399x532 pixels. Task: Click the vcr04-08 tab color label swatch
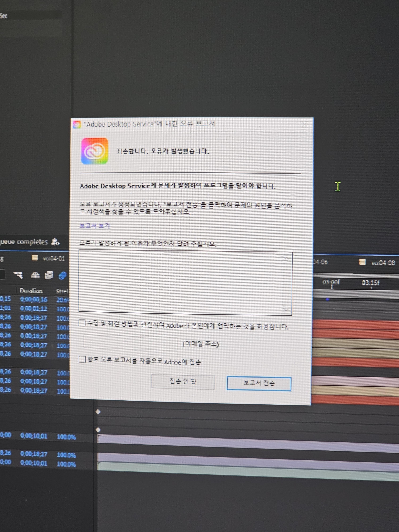362,262
